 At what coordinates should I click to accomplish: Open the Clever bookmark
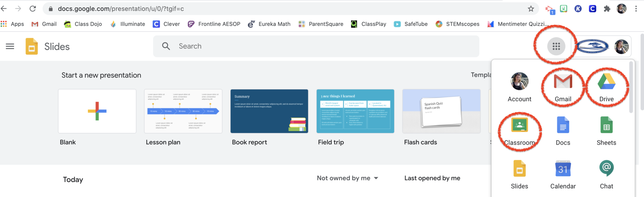tap(166, 24)
